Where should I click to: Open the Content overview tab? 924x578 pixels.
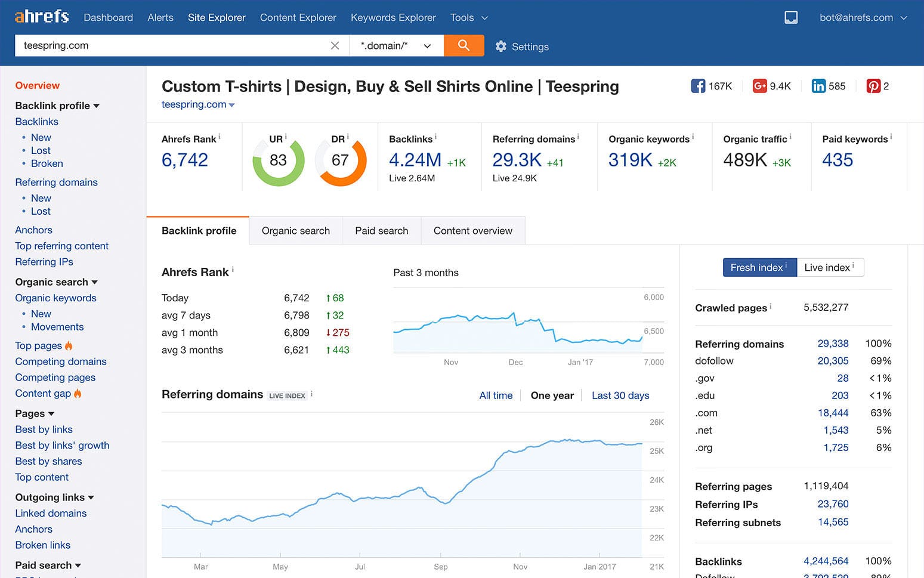(x=472, y=231)
